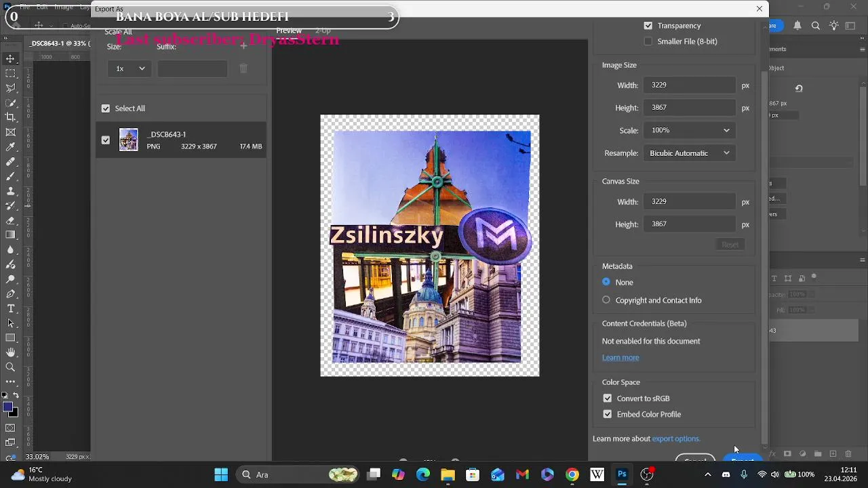Select the Lasso tool
The height and width of the screenshot is (488, 868).
10,88
